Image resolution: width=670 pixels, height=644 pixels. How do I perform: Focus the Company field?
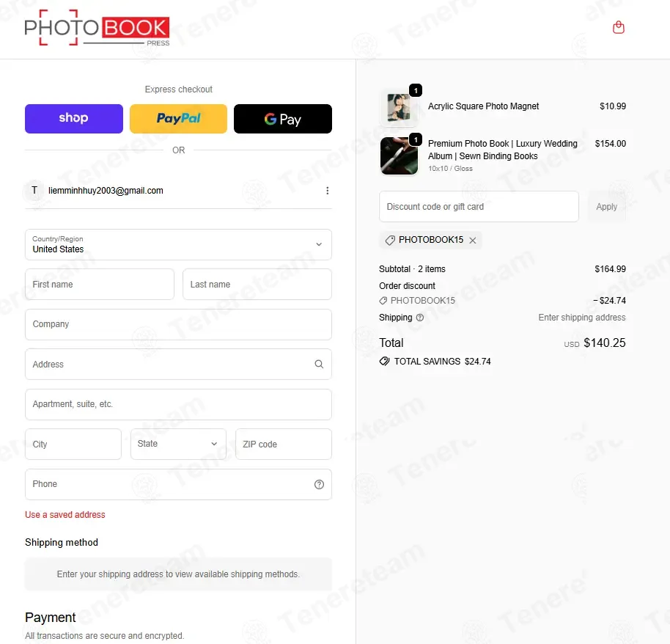[178, 324]
